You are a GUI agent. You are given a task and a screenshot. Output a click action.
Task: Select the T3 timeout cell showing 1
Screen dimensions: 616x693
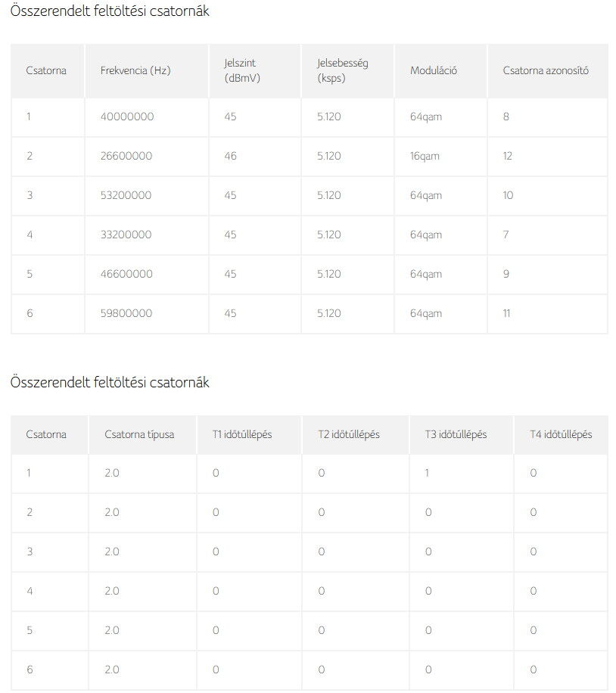click(x=428, y=473)
